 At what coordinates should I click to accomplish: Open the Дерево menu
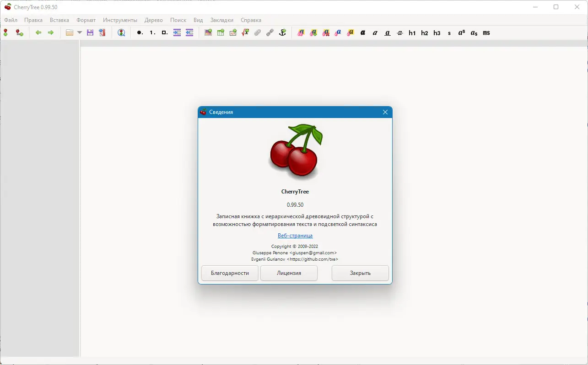tap(154, 20)
